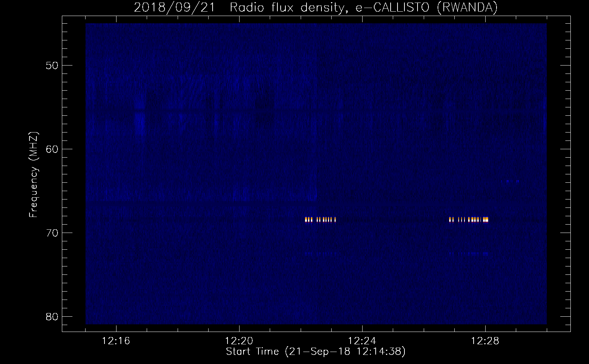Click the 12:20 time tick label
This screenshot has height=364, width=589.
click(239, 341)
